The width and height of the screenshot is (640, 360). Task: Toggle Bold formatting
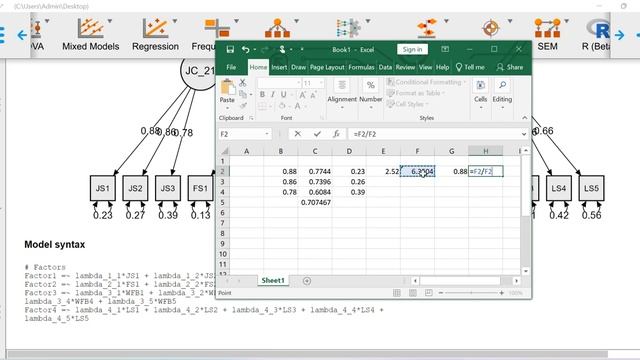point(262,95)
